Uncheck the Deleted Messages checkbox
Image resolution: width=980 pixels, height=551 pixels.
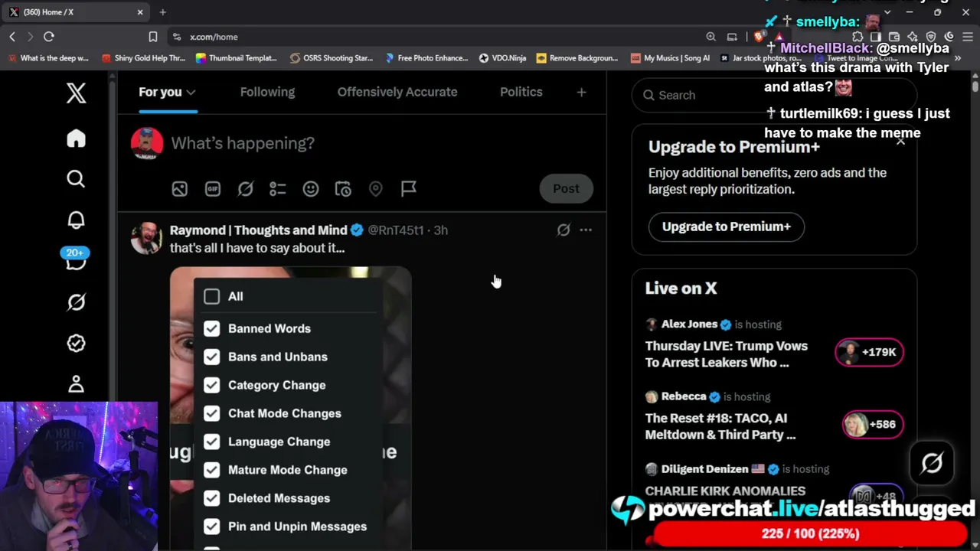[x=211, y=498]
